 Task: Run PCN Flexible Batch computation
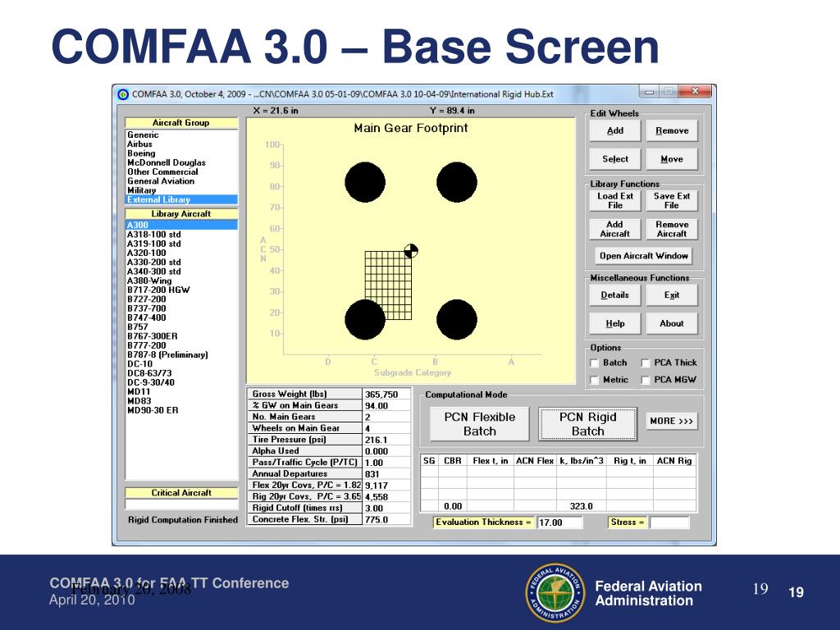coord(479,424)
